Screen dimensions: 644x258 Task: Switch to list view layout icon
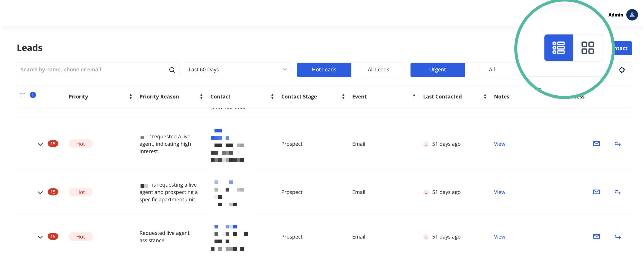coord(558,48)
